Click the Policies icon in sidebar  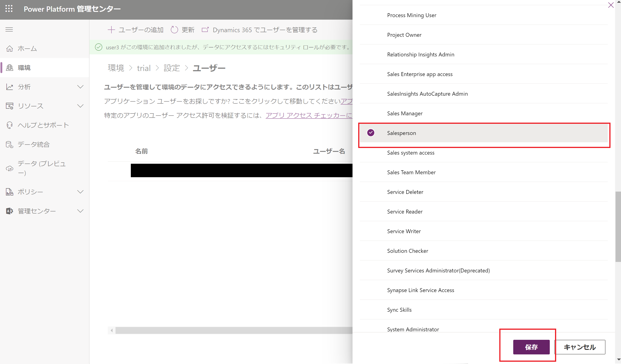pos(9,192)
